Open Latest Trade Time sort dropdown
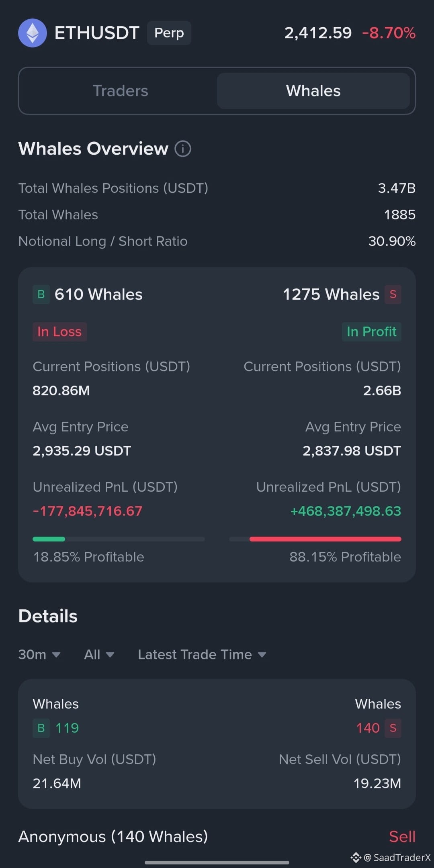434x868 pixels. point(202,655)
